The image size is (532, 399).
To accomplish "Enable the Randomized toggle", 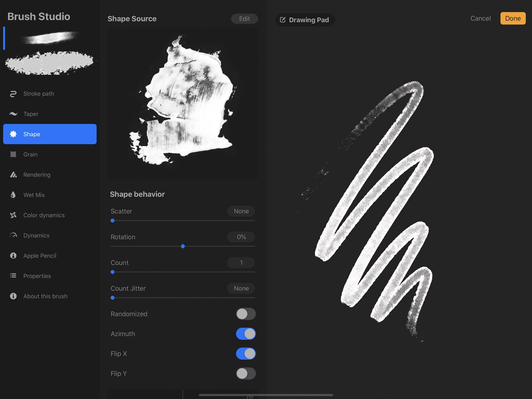I will [246, 314].
